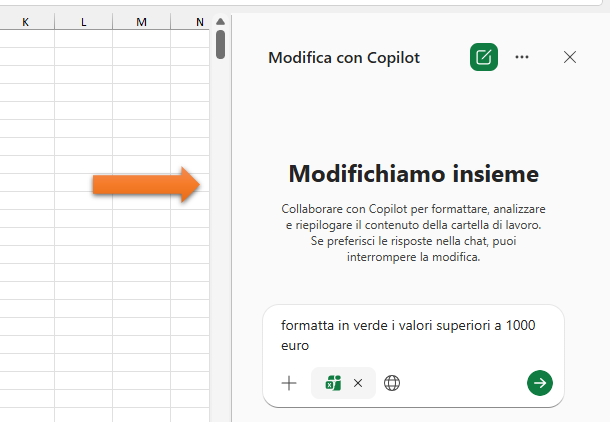Open the more options ellipsis menu
This screenshot has height=422, width=610.
click(x=522, y=57)
